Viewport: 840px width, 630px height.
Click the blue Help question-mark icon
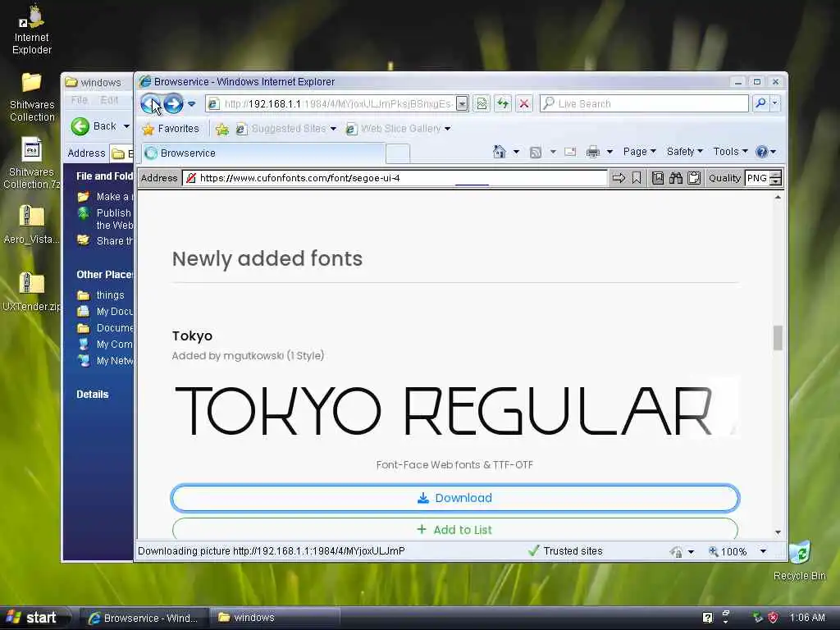[x=762, y=152]
